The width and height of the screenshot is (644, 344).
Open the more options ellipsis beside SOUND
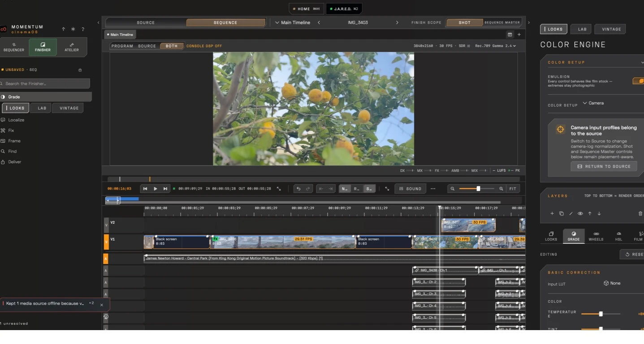click(x=433, y=189)
